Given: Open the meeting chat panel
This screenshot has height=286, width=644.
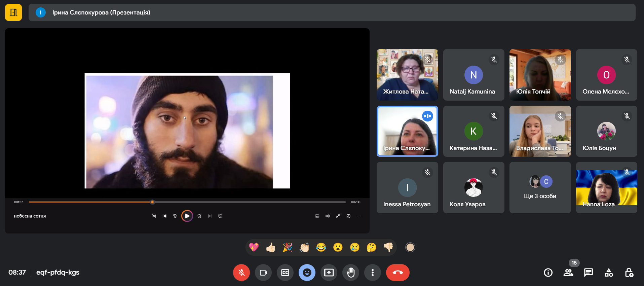Looking at the screenshot, I should pyautogui.click(x=589, y=273).
